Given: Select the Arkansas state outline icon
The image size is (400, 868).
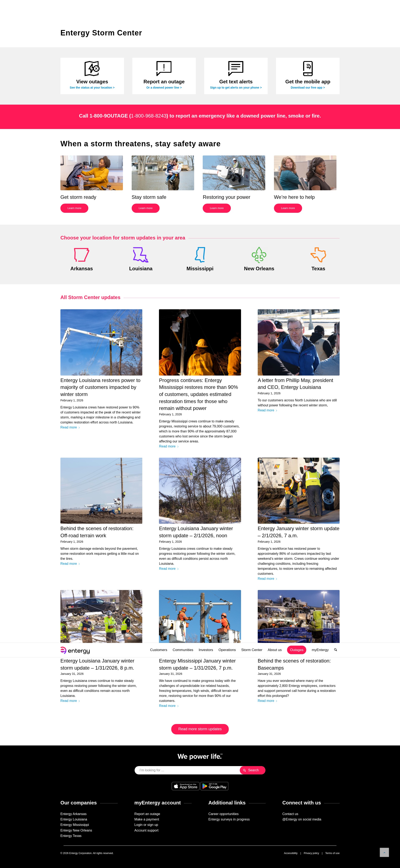Looking at the screenshot, I should click(81, 255).
